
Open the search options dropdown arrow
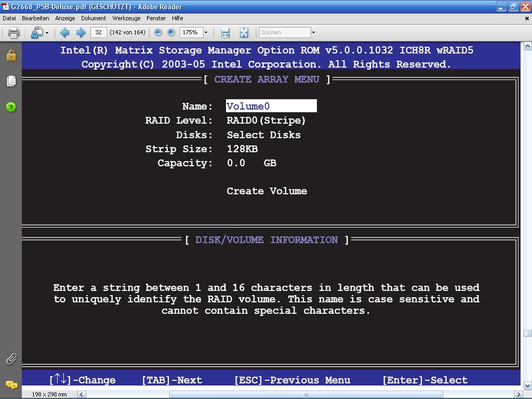(313, 33)
